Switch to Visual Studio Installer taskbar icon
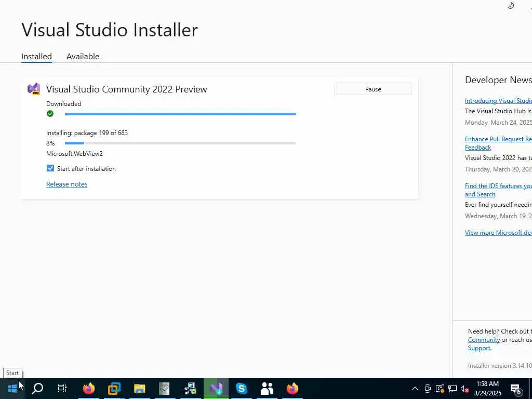Viewport: 532px width, 399px height. [x=216, y=388]
